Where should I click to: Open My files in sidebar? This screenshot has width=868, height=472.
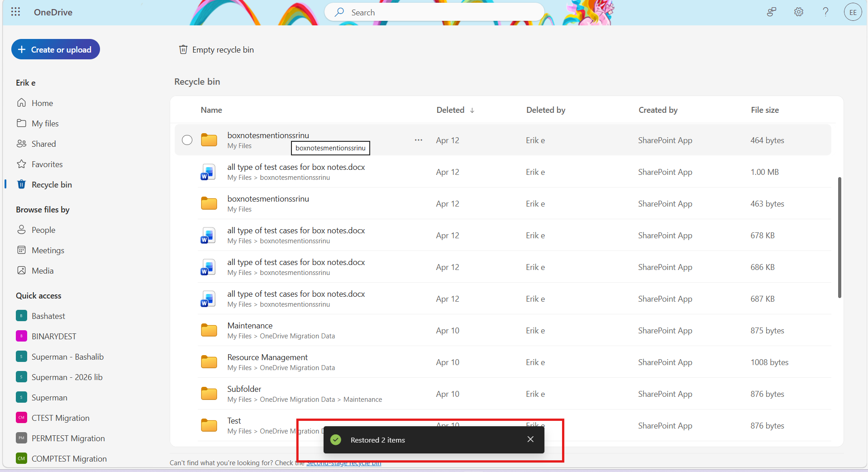click(x=45, y=123)
